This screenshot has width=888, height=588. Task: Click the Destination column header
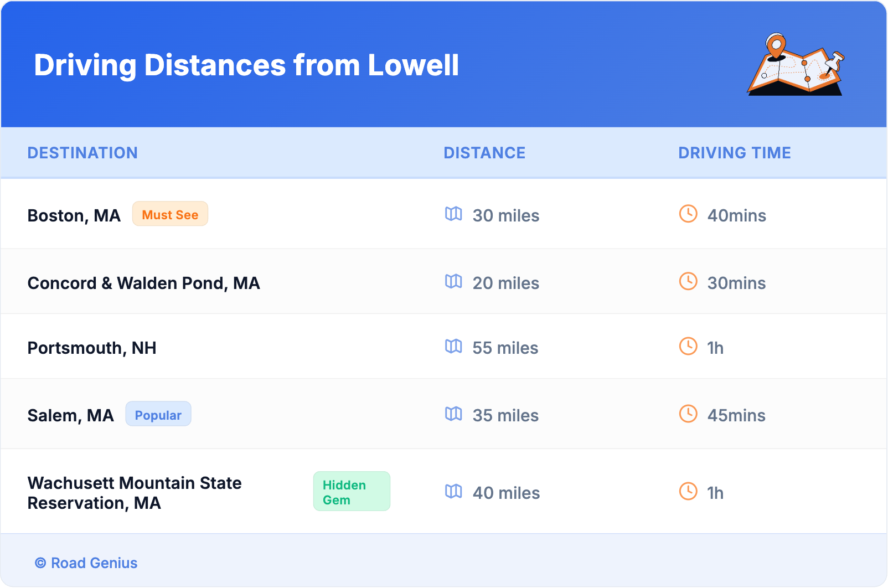(x=82, y=153)
